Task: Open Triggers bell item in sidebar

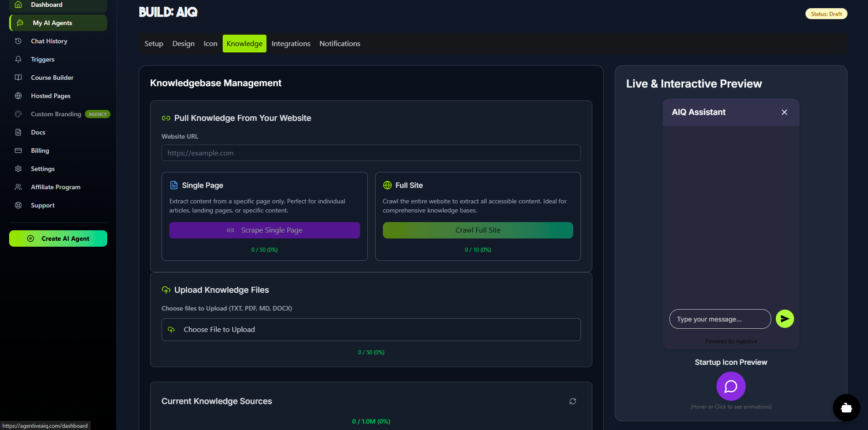Action: (42, 59)
